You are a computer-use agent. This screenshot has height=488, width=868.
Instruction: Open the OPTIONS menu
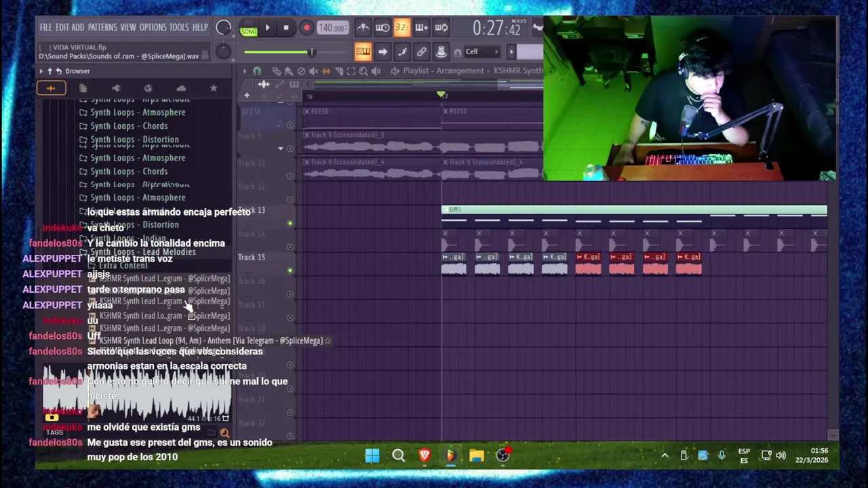[153, 28]
